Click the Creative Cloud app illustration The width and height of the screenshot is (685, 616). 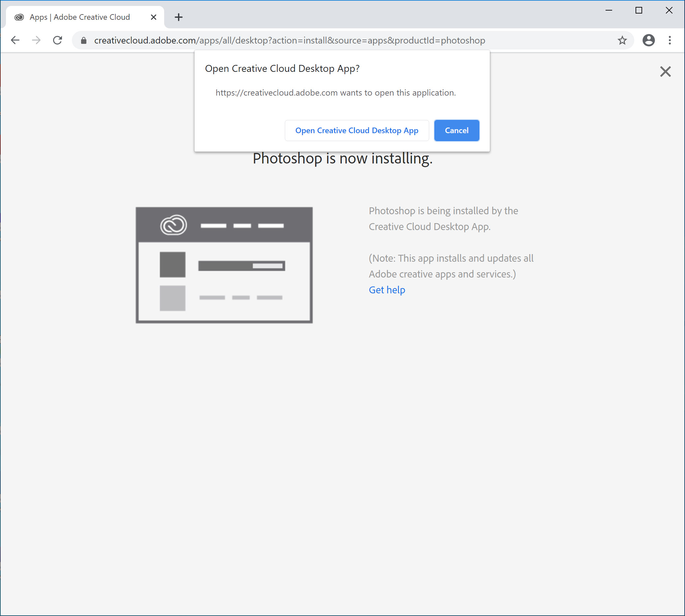224,265
